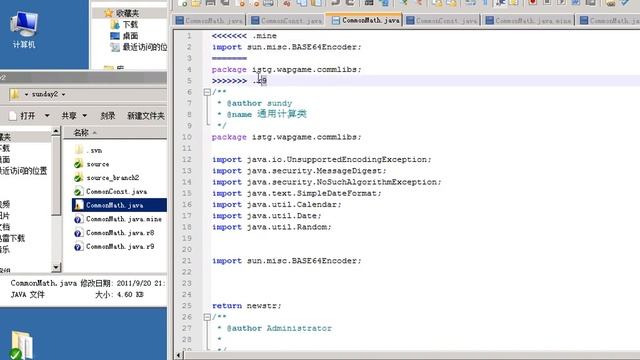640x360 pixels.
Task: Click the 打开 button in Explorer toolbar
Action: pos(23,116)
